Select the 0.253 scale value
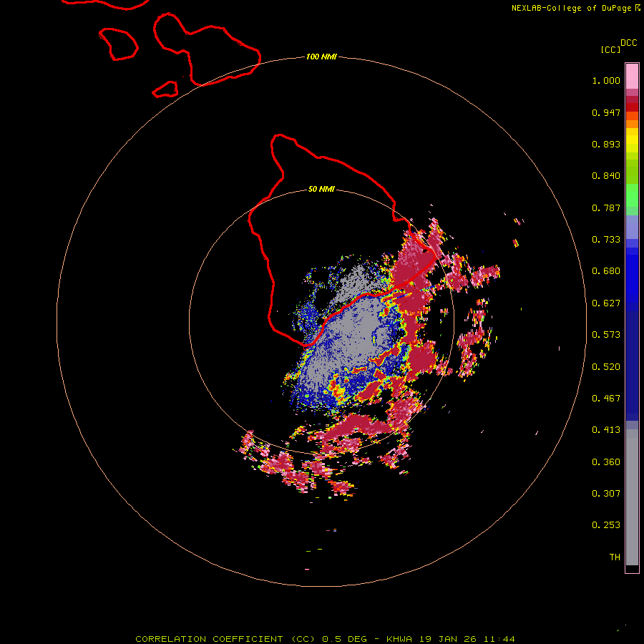644x644 pixels. point(606,525)
